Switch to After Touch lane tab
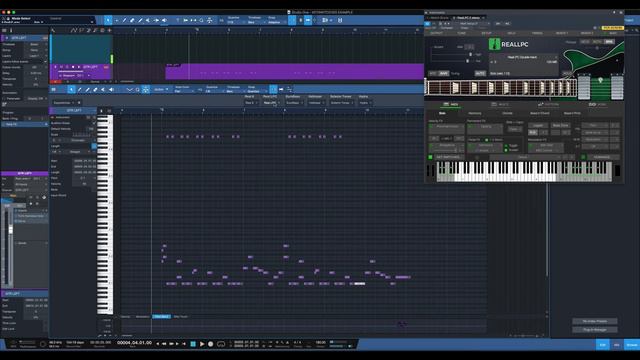Viewport: 640px width, 360px height. (180, 316)
